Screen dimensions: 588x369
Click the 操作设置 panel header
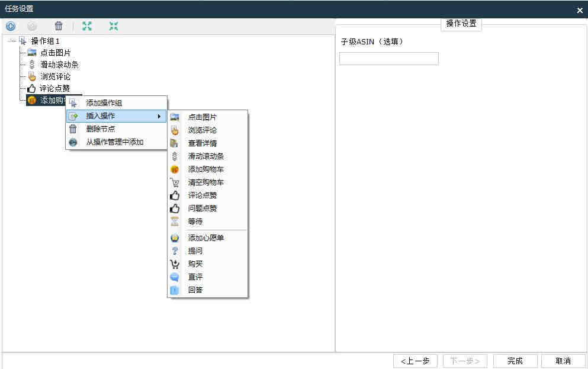click(461, 23)
